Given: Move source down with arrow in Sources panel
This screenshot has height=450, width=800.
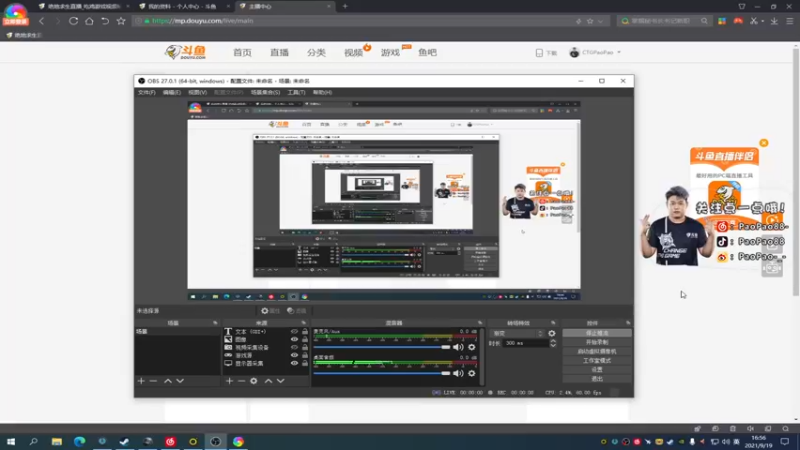Looking at the screenshot, I should 281,381.
